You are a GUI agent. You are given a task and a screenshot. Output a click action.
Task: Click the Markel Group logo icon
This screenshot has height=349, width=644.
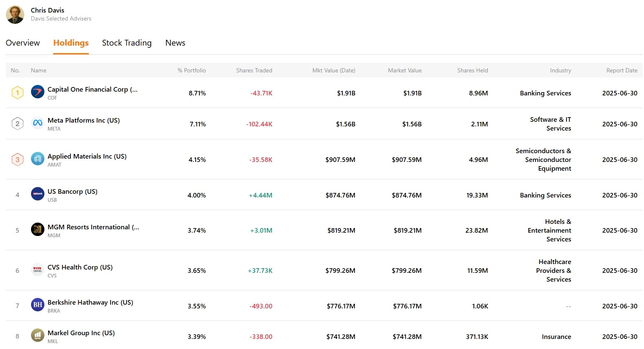[38, 335]
